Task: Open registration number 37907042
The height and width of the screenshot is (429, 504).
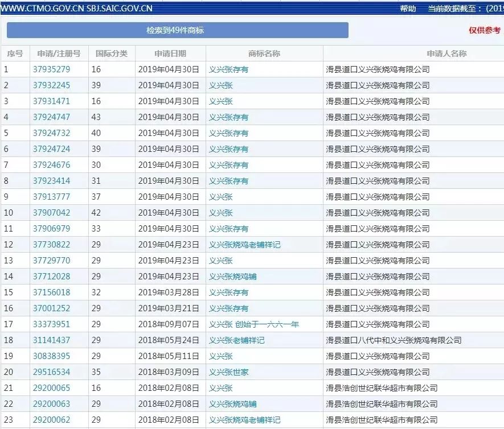Action: tap(51, 213)
